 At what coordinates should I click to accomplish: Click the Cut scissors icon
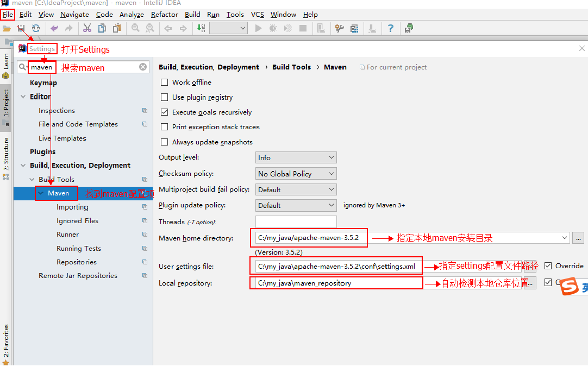point(87,28)
